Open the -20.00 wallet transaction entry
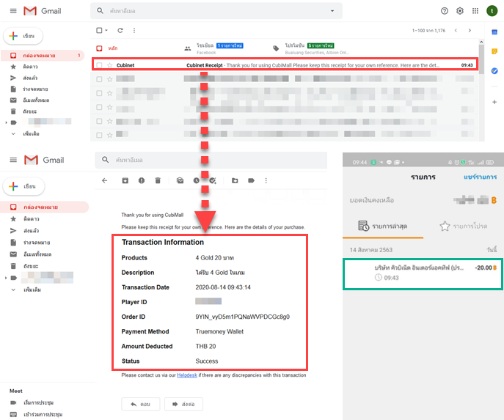Screen dimensions: 504x420 423,274
